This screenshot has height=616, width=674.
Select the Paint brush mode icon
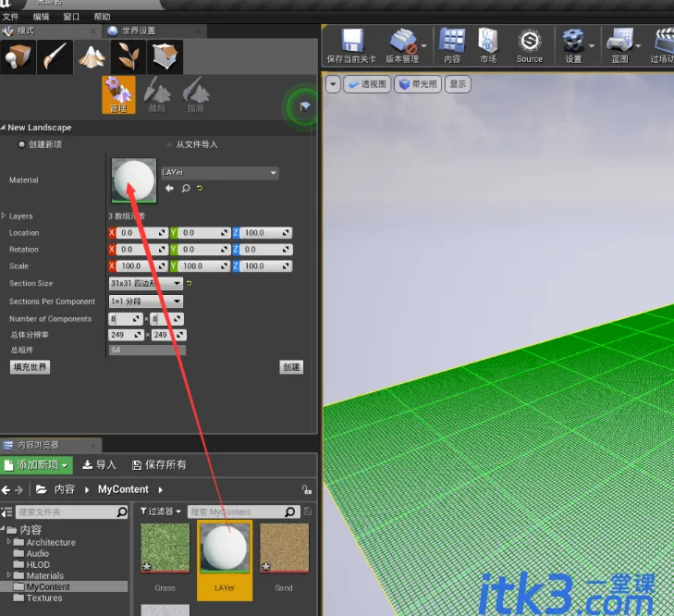(55, 56)
